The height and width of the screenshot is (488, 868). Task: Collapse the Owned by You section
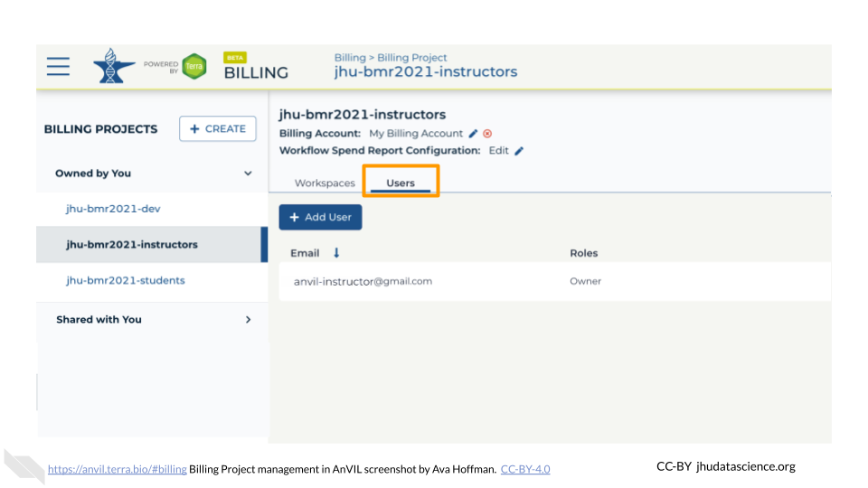coord(248,174)
